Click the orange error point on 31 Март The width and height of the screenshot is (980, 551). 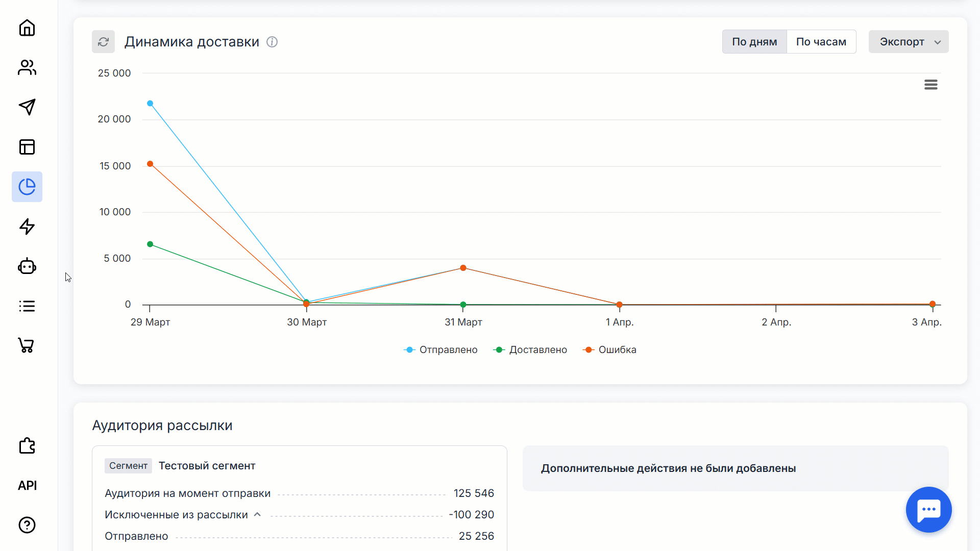pos(463,268)
